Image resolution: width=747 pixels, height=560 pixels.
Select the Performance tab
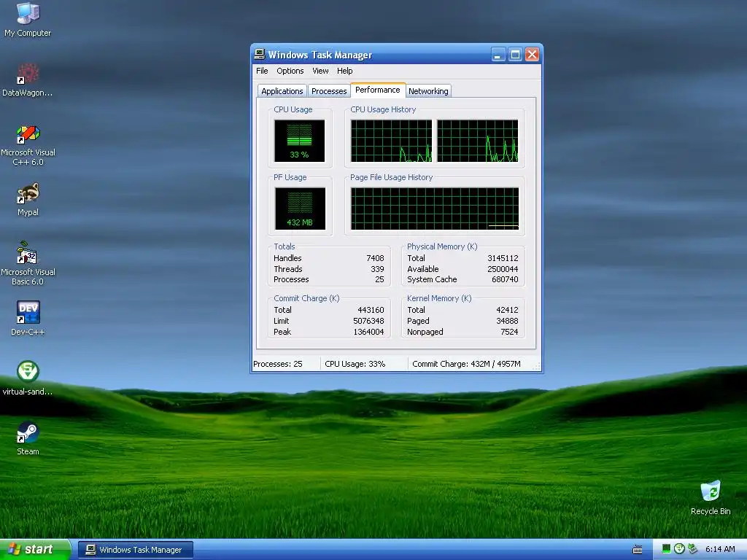click(378, 90)
